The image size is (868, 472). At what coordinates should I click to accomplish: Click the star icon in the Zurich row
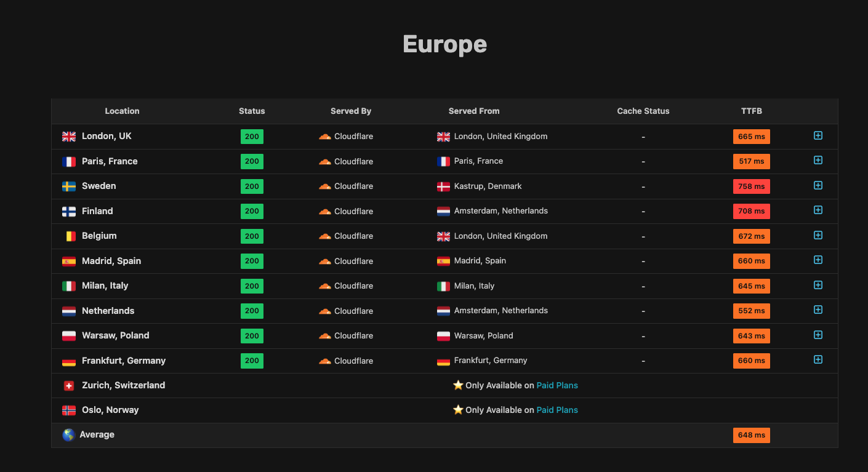click(x=458, y=385)
